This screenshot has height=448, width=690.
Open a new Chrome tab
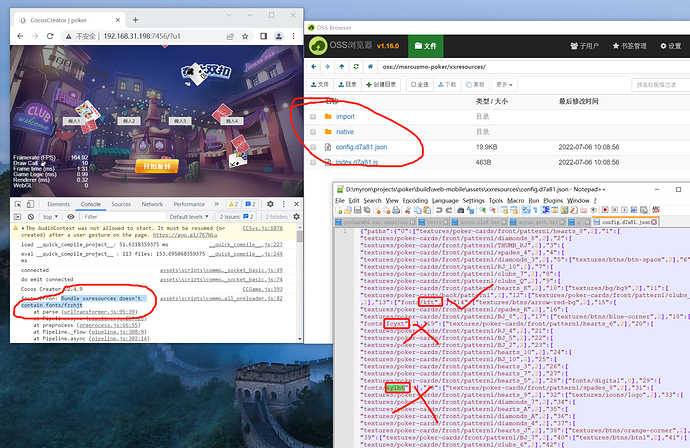click(136, 20)
